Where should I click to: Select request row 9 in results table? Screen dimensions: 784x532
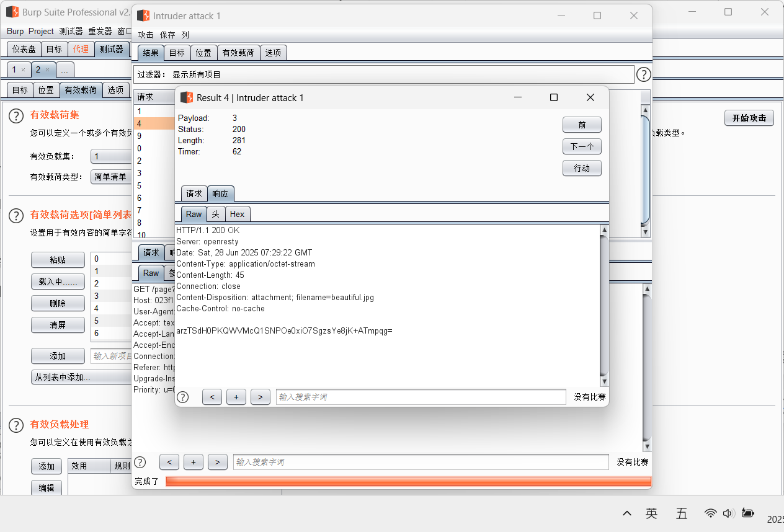(155, 136)
